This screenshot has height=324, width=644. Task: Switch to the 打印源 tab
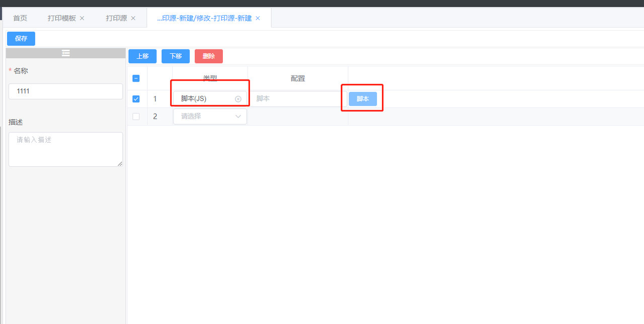116,18
